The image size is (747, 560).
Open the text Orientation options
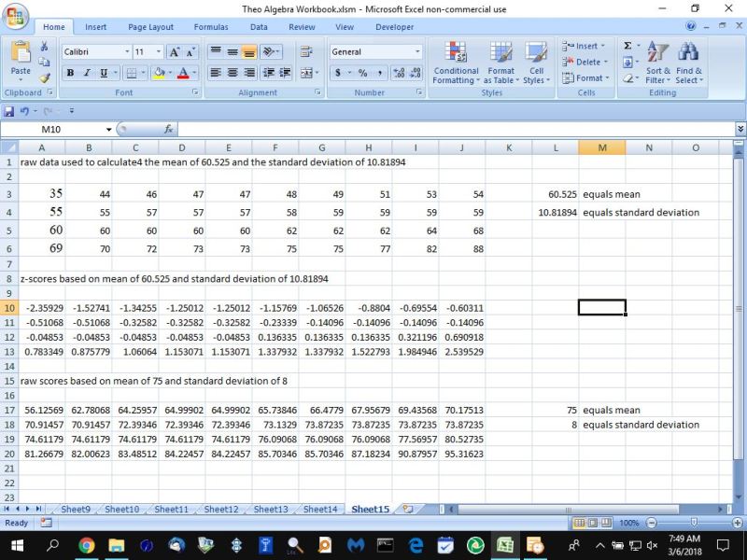269,51
